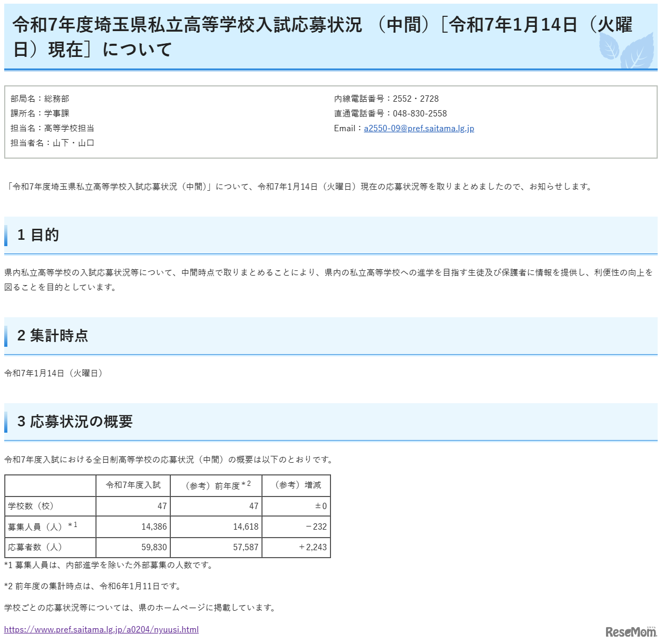Click the '3 応募状況の概要' section heading
The width and height of the screenshot is (664, 644).
[75, 422]
